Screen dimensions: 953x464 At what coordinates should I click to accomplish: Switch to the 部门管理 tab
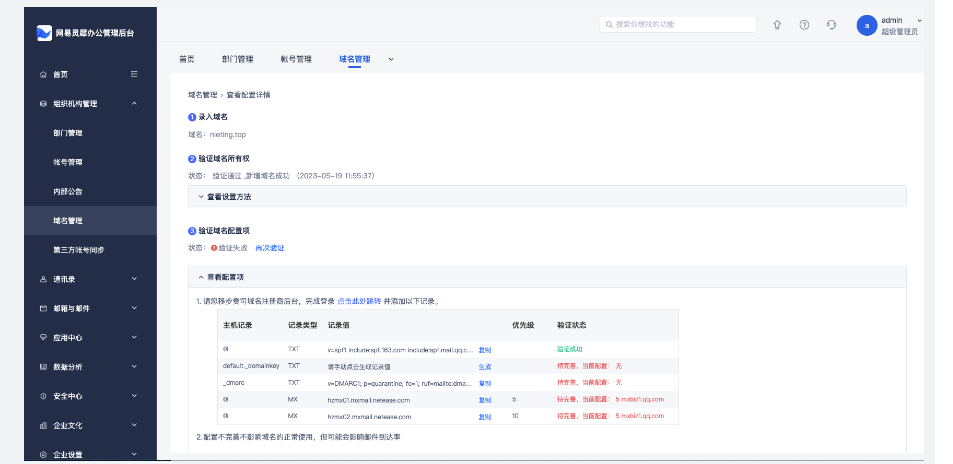(x=238, y=60)
